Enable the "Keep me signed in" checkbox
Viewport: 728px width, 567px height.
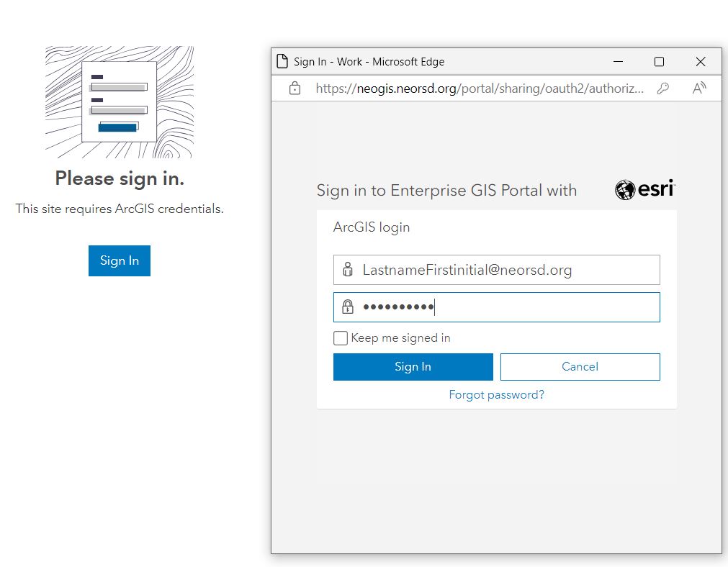click(341, 338)
